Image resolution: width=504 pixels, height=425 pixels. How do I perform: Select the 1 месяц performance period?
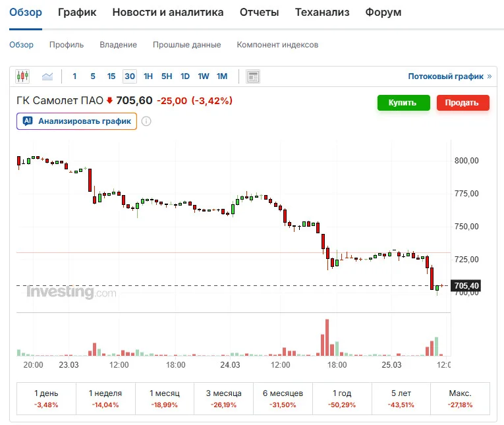(x=165, y=399)
